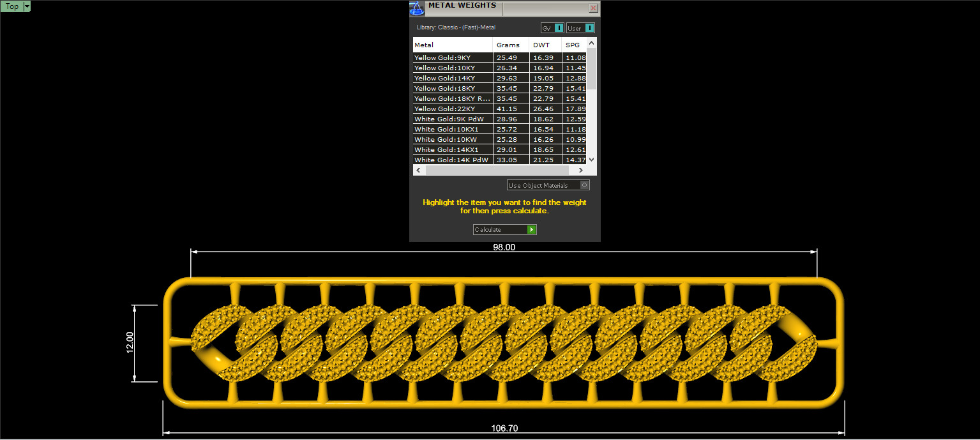Select the White Gold:14KX1 row
The height and width of the screenshot is (440, 980).
[499, 149]
